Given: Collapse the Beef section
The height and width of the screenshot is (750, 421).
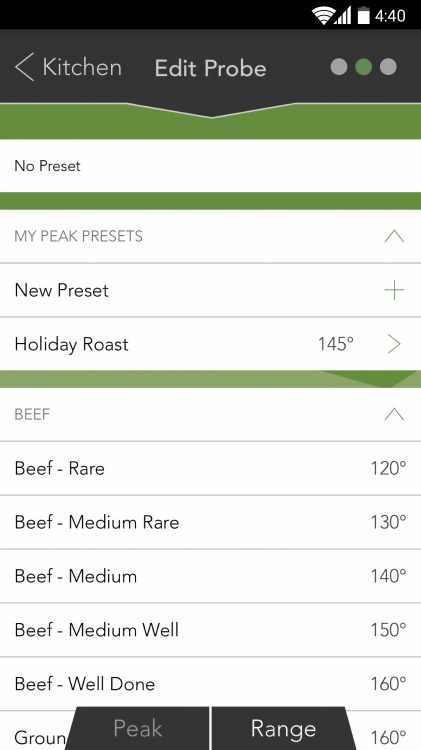Looking at the screenshot, I should (x=394, y=414).
